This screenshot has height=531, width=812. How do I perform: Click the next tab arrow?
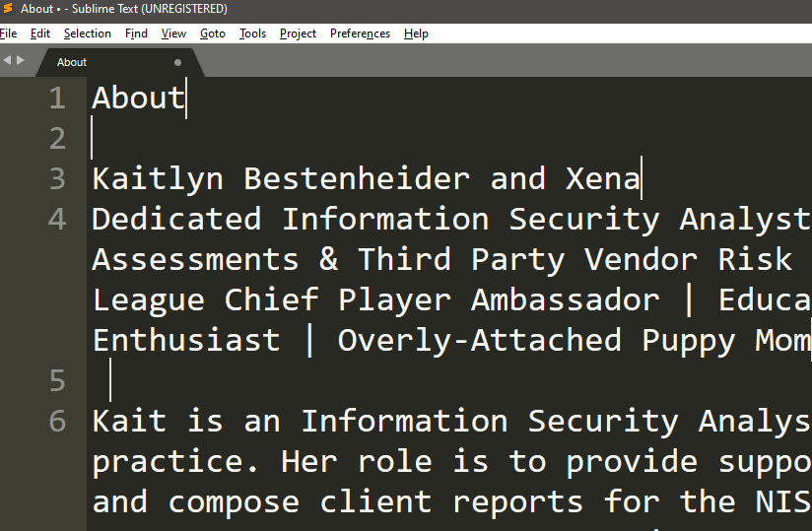click(x=19, y=61)
